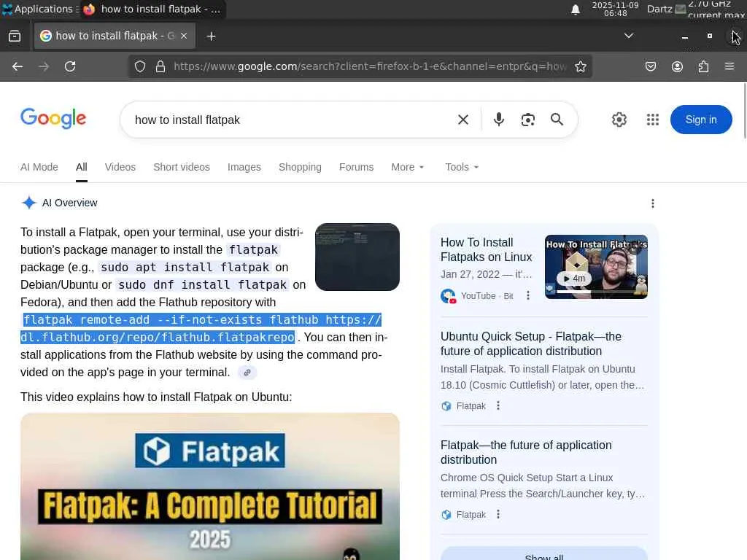Click the 2025-11-09 clock in the panel
This screenshot has width=747, height=560.
pos(616,9)
